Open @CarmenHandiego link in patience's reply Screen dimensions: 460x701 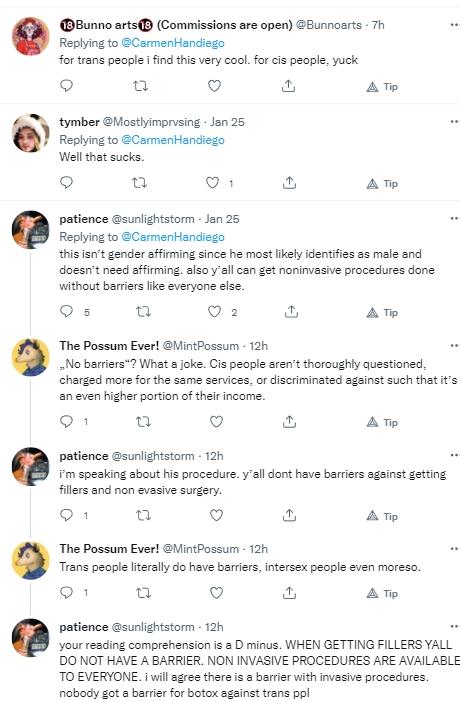(173, 237)
